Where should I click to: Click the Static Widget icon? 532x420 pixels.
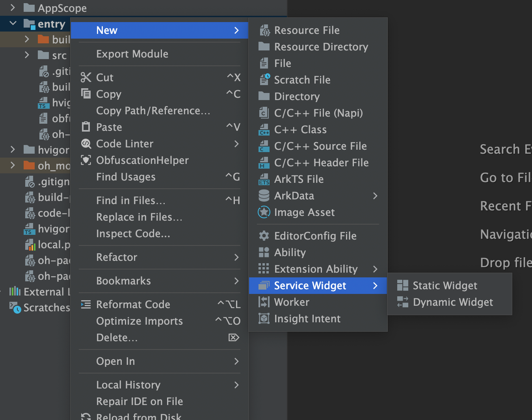tap(402, 285)
